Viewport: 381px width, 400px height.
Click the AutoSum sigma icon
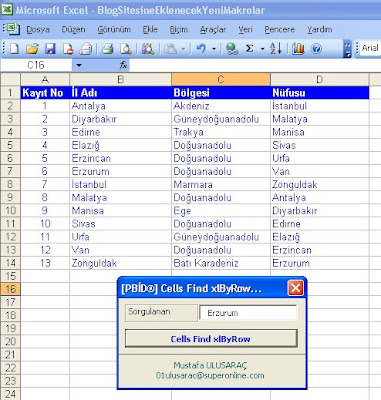249,49
